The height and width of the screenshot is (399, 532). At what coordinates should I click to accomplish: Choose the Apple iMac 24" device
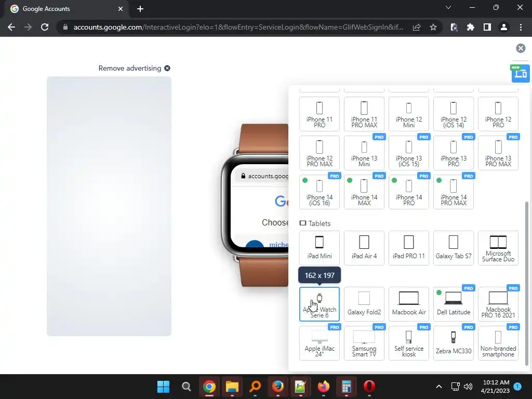coord(320,343)
